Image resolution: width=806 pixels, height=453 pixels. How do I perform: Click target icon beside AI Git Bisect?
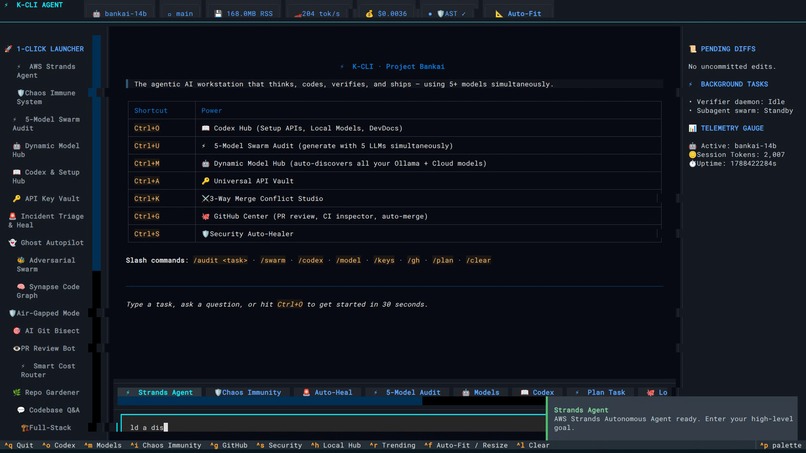click(16, 331)
